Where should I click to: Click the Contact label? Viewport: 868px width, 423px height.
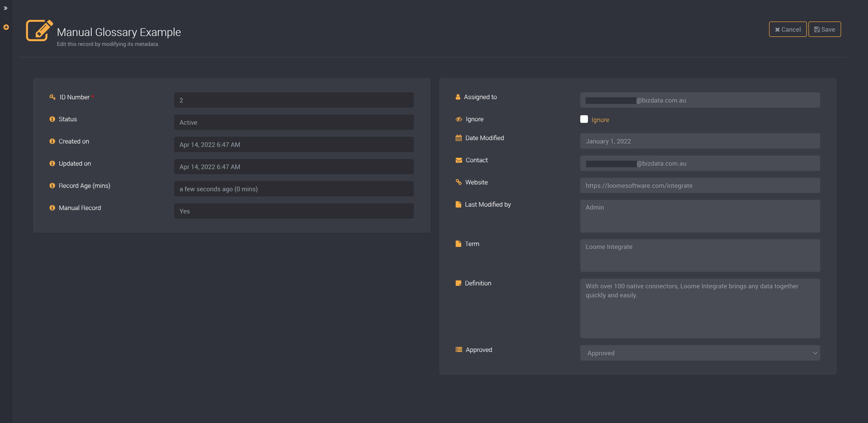point(477,160)
